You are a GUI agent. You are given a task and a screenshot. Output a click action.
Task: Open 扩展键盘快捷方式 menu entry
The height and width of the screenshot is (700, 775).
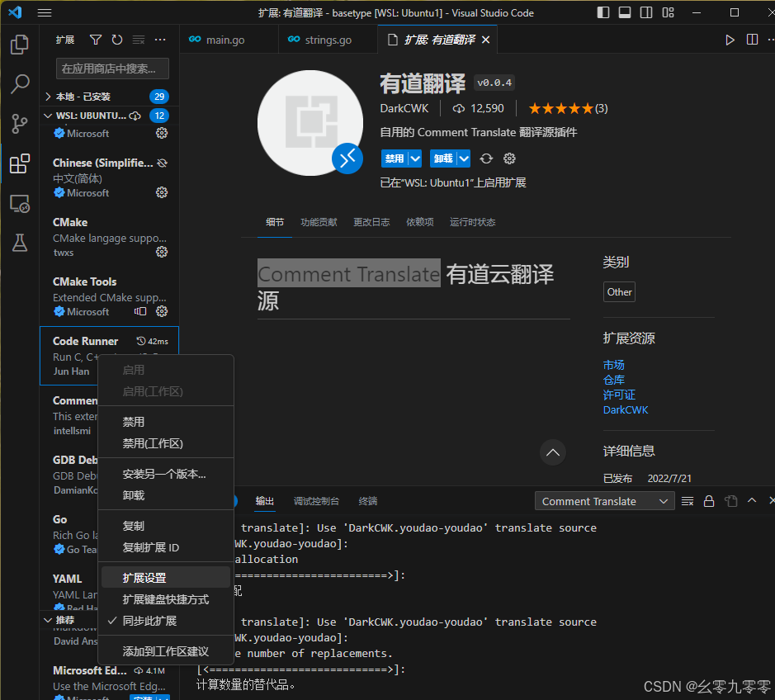[166, 599]
